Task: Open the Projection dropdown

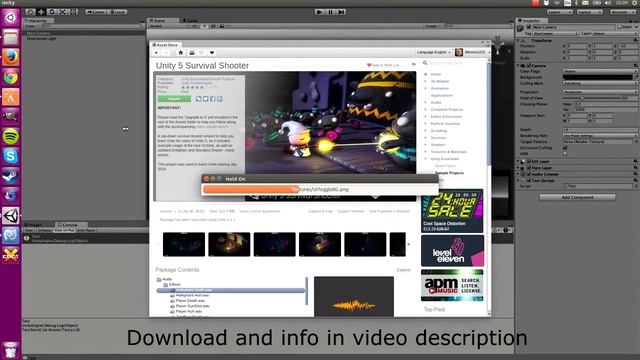Action: point(600,92)
